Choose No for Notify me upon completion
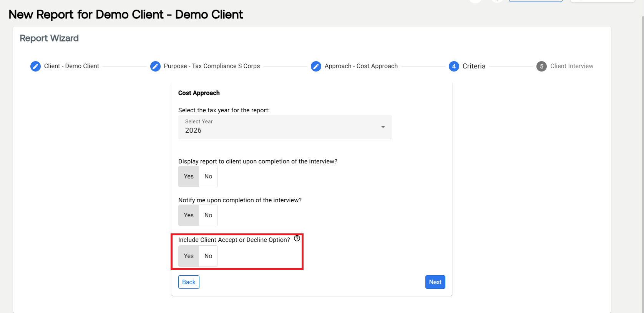 click(x=208, y=215)
